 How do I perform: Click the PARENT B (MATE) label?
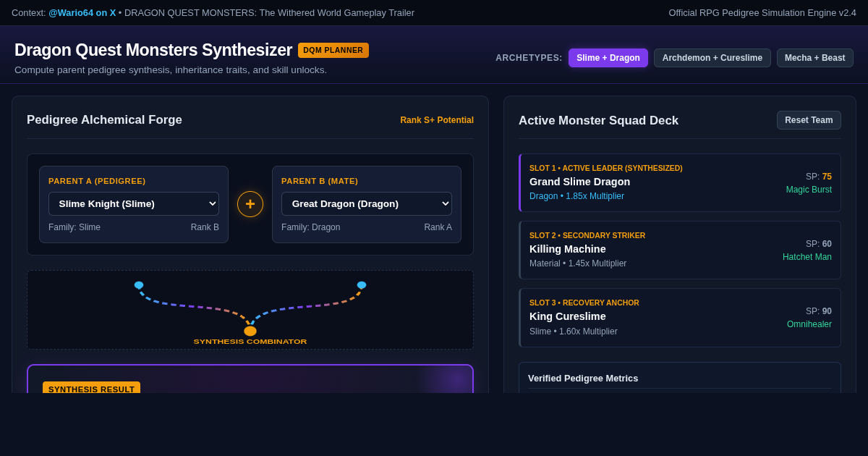pyautogui.click(x=320, y=181)
